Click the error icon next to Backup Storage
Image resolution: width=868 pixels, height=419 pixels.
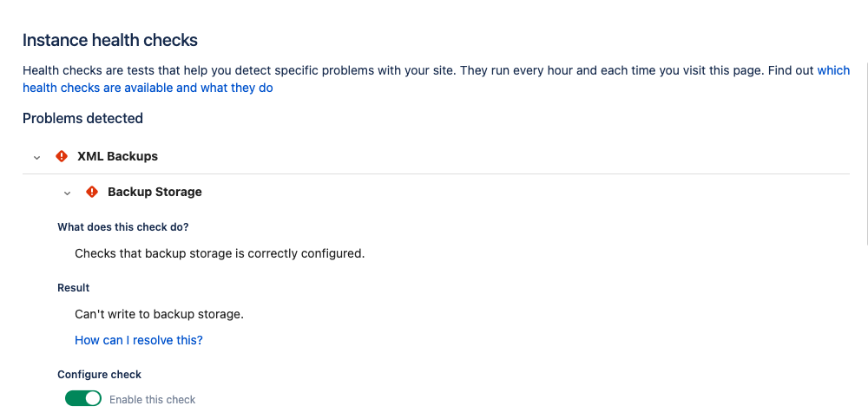(x=92, y=192)
